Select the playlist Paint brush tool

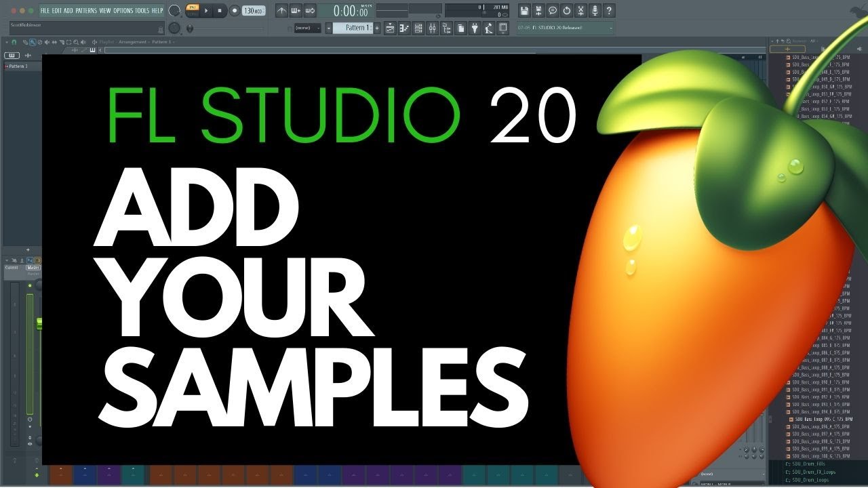click(x=33, y=42)
